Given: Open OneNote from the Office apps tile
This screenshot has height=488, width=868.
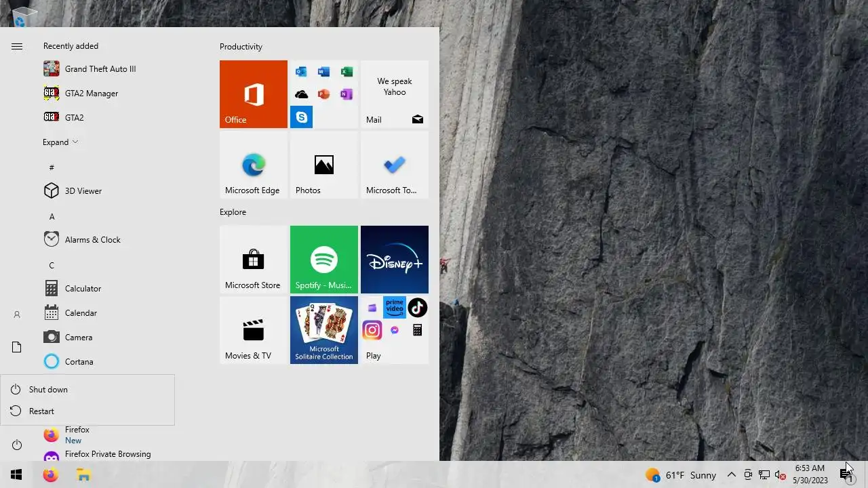Looking at the screenshot, I should coord(347,94).
